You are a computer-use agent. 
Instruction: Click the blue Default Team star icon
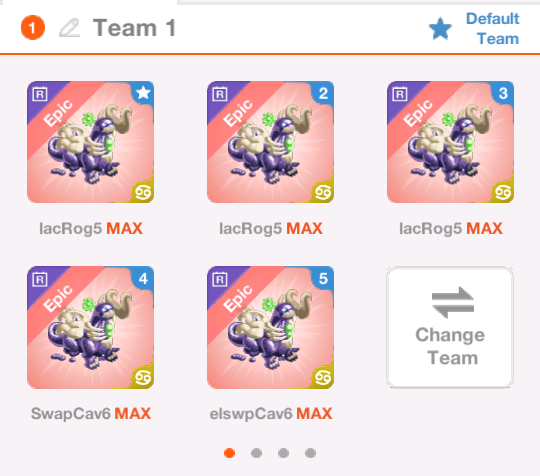[440, 29]
